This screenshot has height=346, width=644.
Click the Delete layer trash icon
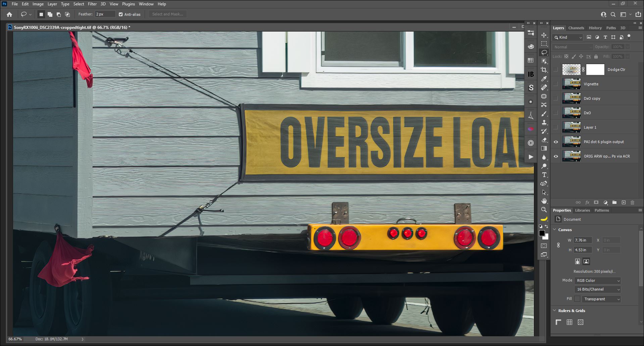tap(632, 203)
